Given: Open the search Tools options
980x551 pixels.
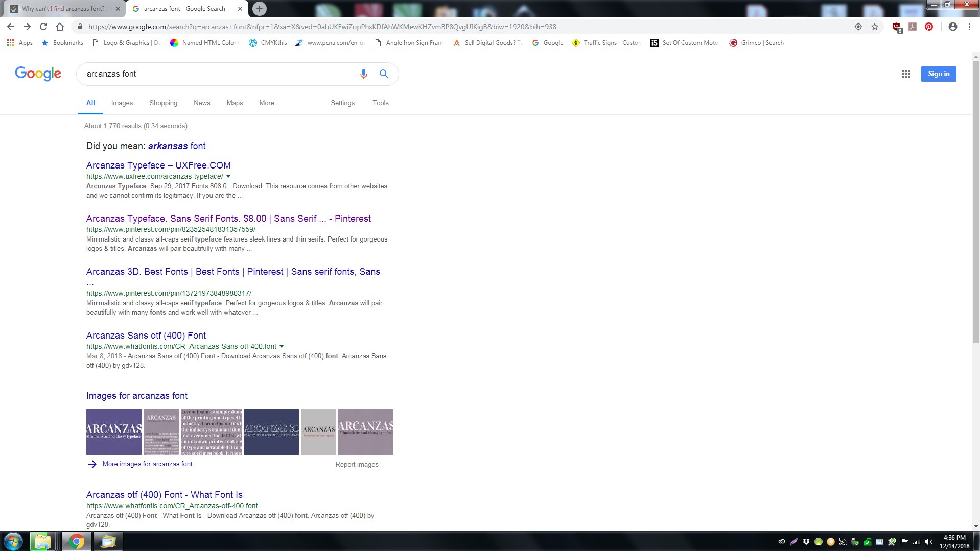Looking at the screenshot, I should [381, 103].
